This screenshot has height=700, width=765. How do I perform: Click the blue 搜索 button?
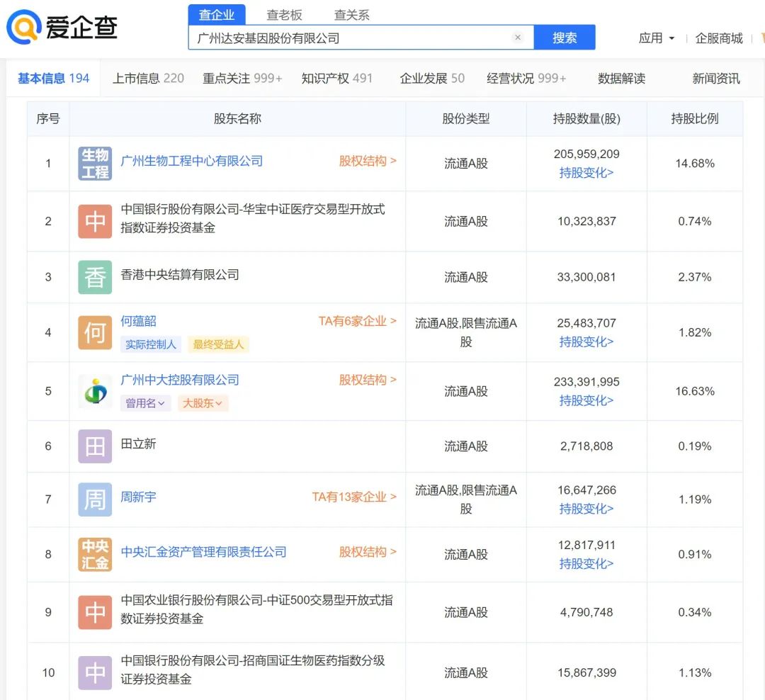pyautogui.click(x=564, y=38)
